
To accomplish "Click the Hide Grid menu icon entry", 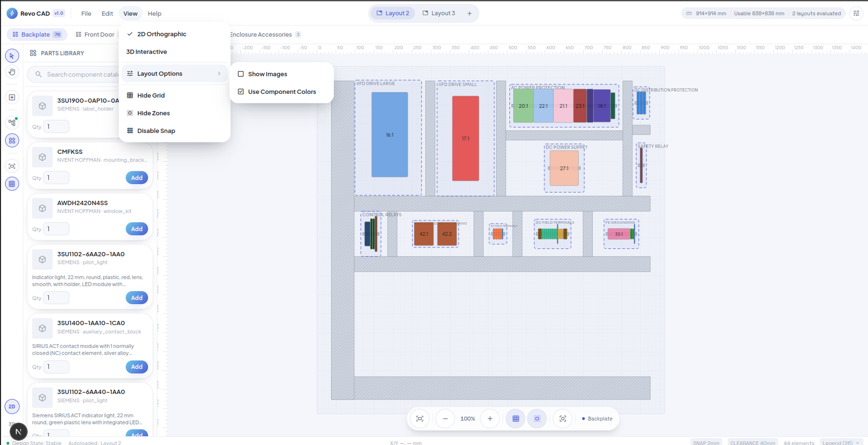I will (x=174, y=95).
